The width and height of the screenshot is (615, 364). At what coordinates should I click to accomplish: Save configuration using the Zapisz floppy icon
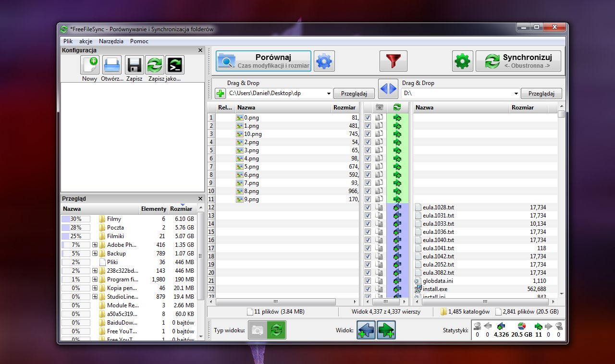coord(135,65)
